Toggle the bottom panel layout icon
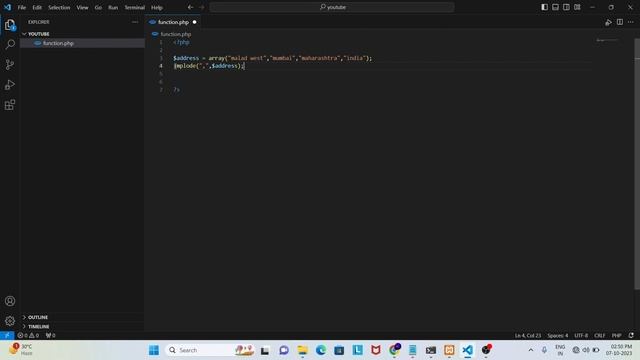Image resolution: width=640 pixels, height=360 pixels. tap(556, 7)
